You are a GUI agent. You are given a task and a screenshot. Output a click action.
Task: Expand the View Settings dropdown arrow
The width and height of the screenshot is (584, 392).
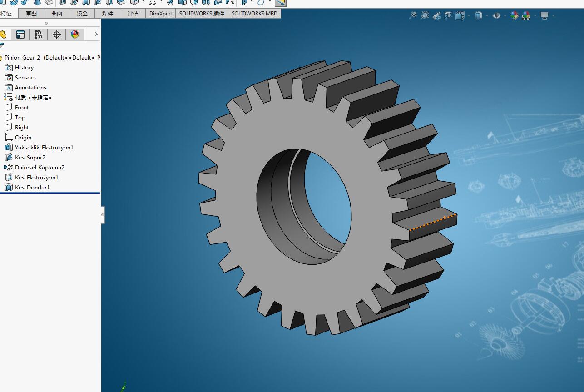553,15
